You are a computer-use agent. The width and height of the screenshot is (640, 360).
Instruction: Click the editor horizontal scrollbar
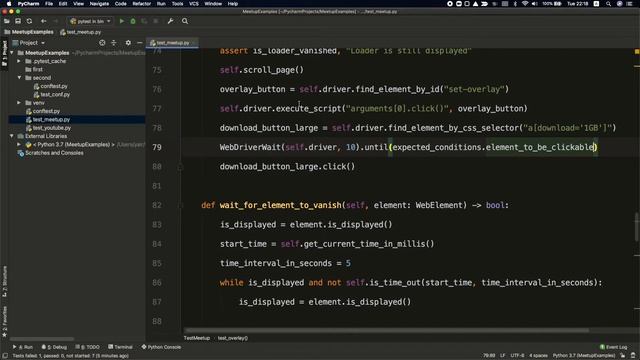point(387,330)
